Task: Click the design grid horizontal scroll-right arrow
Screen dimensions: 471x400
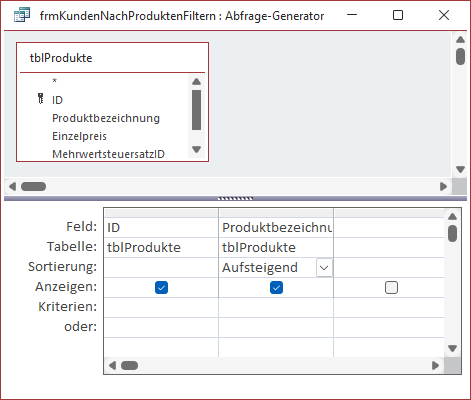Action: click(x=435, y=365)
